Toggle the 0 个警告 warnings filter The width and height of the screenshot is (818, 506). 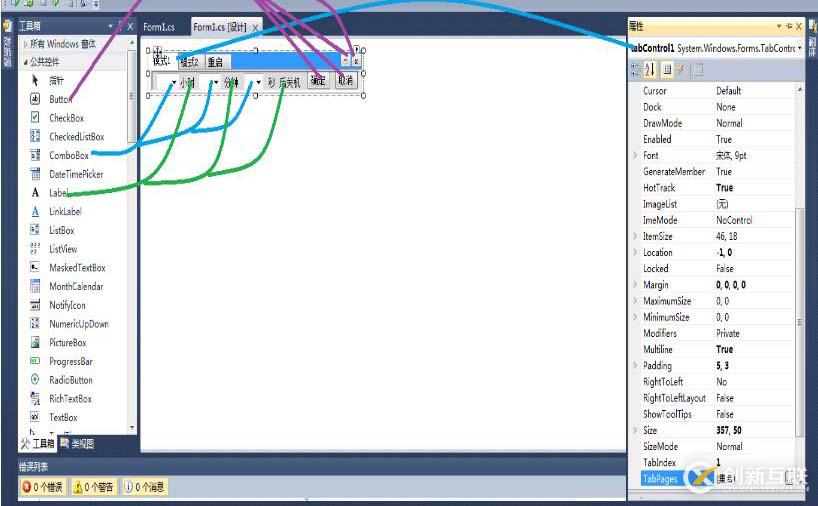pyautogui.click(x=94, y=487)
